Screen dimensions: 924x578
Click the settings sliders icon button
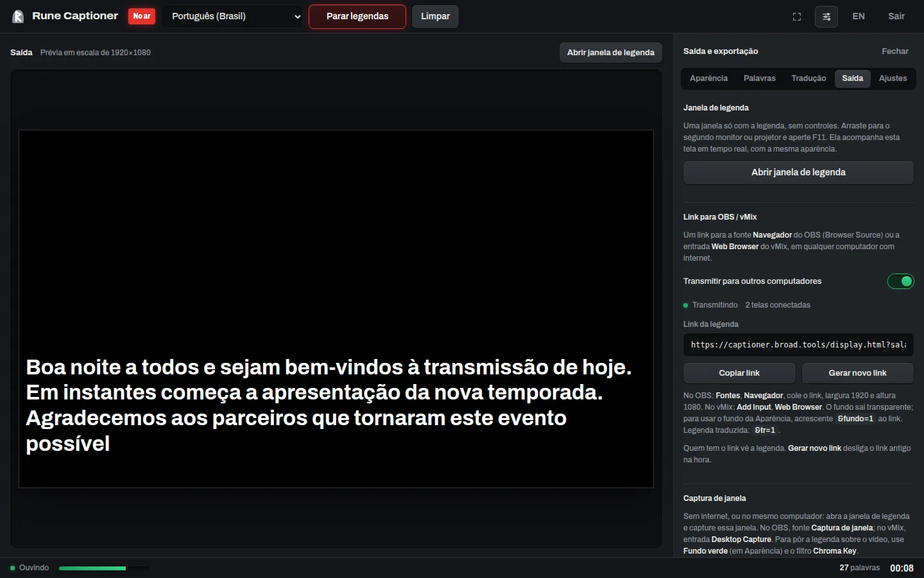point(826,17)
